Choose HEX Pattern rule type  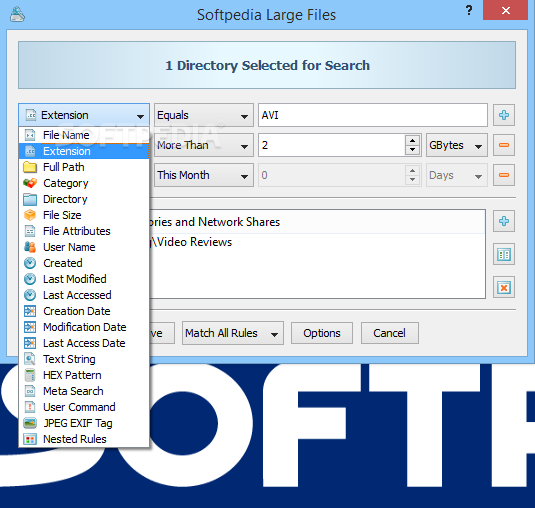pos(84,375)
